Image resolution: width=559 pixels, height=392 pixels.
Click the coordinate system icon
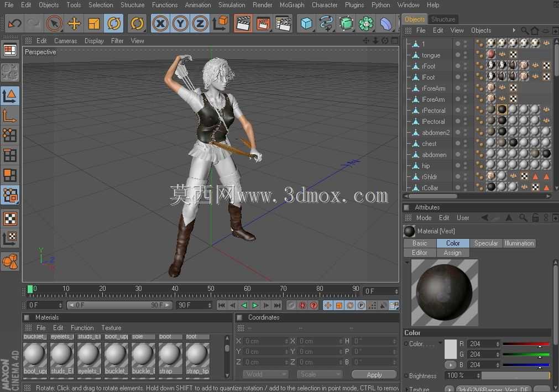(220, 24)
